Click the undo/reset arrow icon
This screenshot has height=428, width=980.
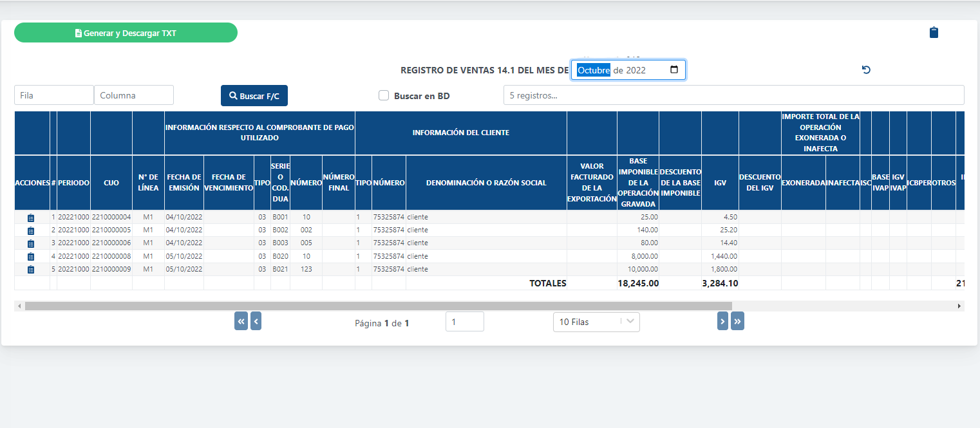point(866,70)
